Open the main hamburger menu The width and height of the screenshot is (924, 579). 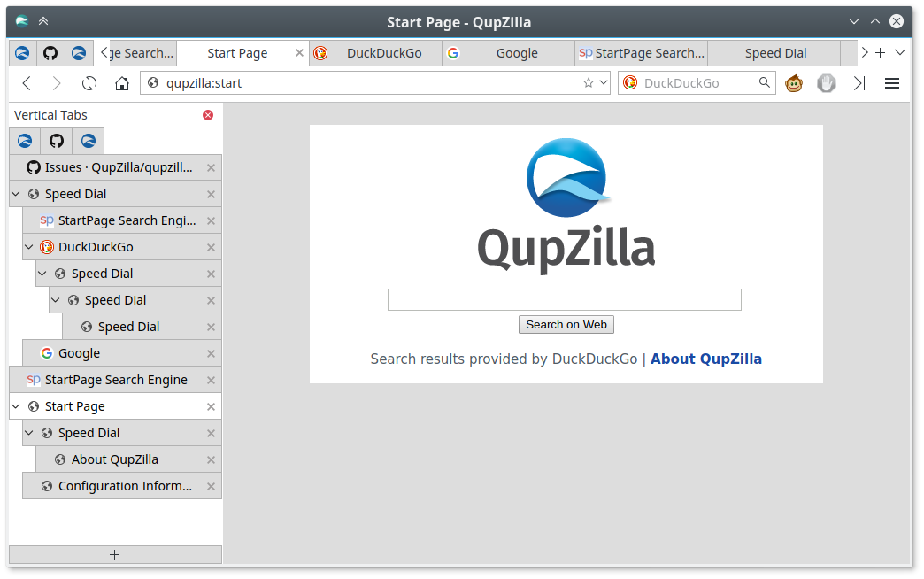click(x=891, y=83)
